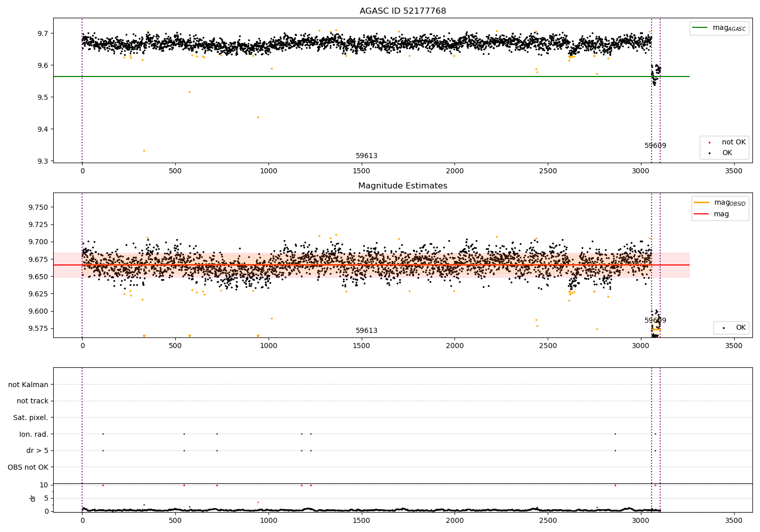The height and width of the screenshot is (532, 760).
Task: Click the 9.575 tick label in middle plot
Action: pos(37,328)
